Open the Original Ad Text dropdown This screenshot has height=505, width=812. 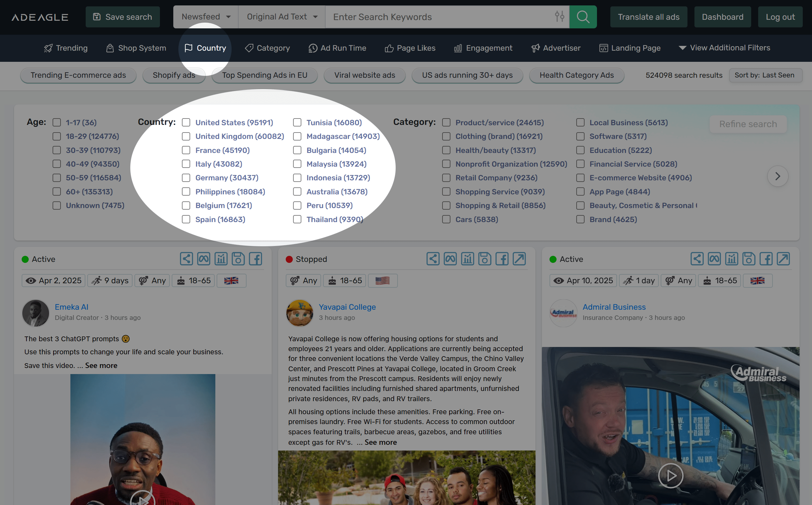coord(282,17)
